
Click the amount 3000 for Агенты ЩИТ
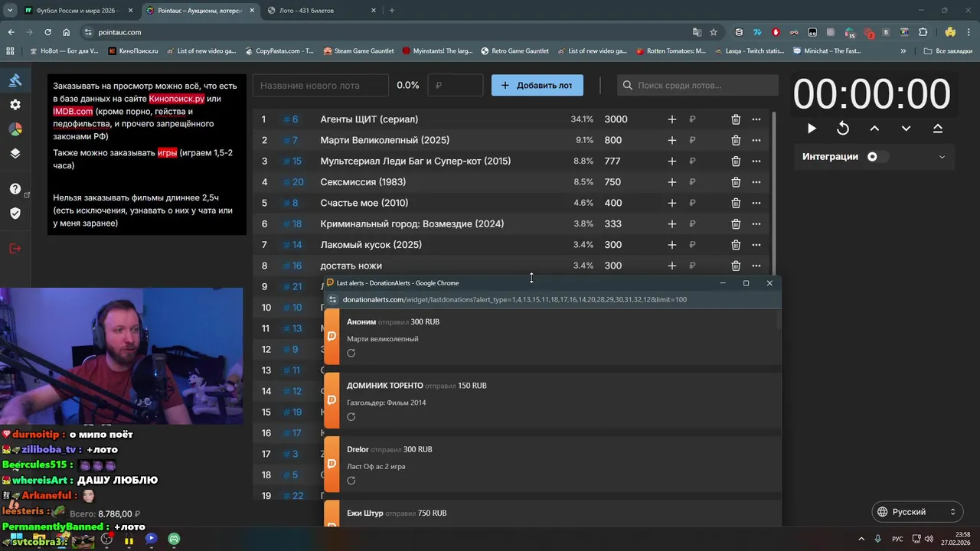[x=616, y=119]
